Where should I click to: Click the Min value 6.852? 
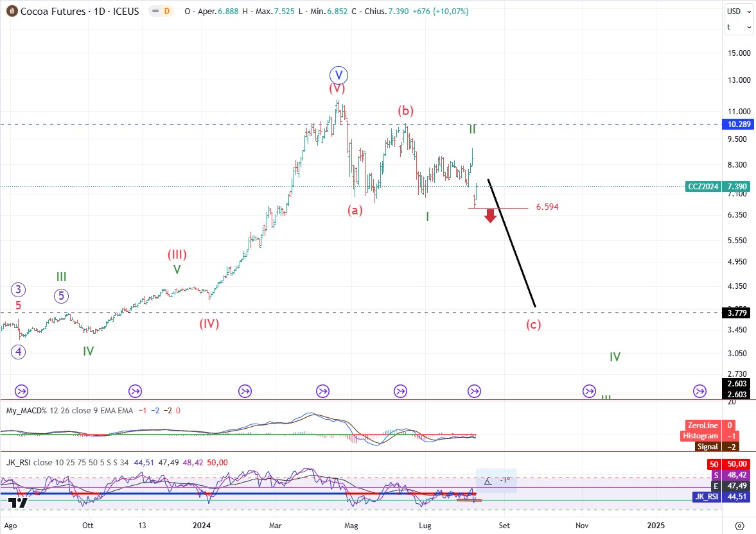click(x=337, y=11)
